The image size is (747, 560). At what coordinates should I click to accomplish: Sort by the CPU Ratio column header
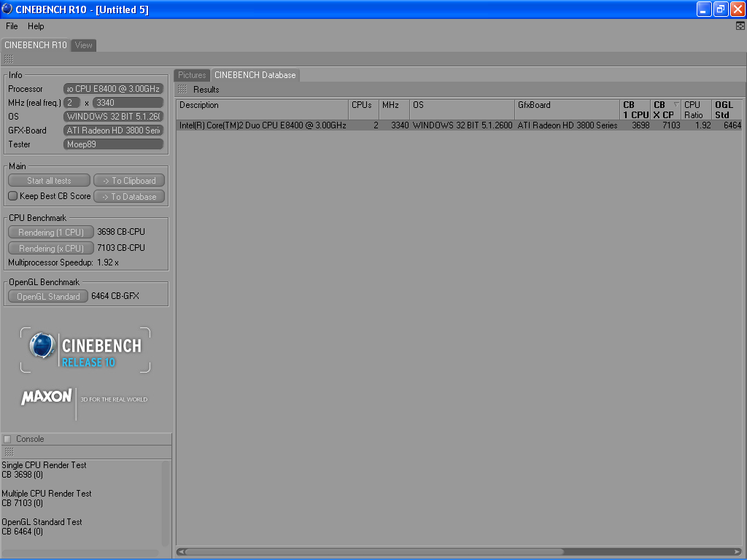tap(696, 109)
